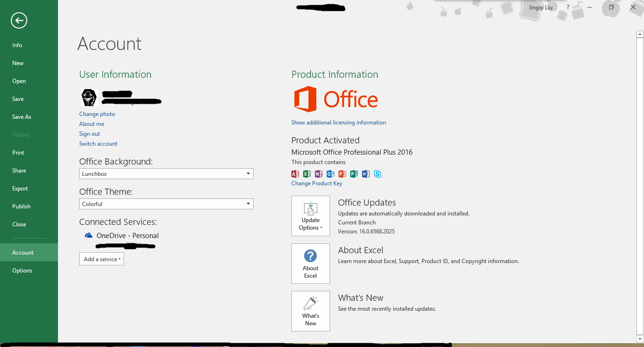Select Save As in the sidebar
The height and width of the screenshot is (347, 644).
(x=29, y=117)
